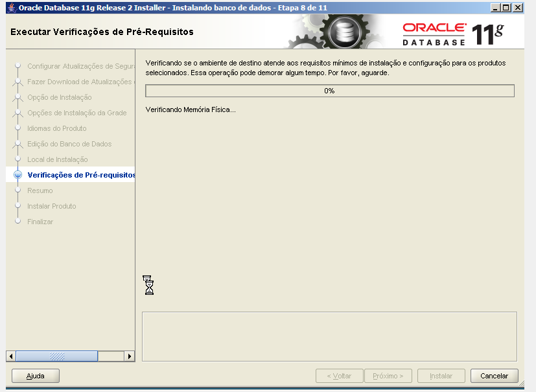The image size is (536, 392).
Task: Select the Verificações de Pré-requisitos step
Action: (x=81, y=175)
